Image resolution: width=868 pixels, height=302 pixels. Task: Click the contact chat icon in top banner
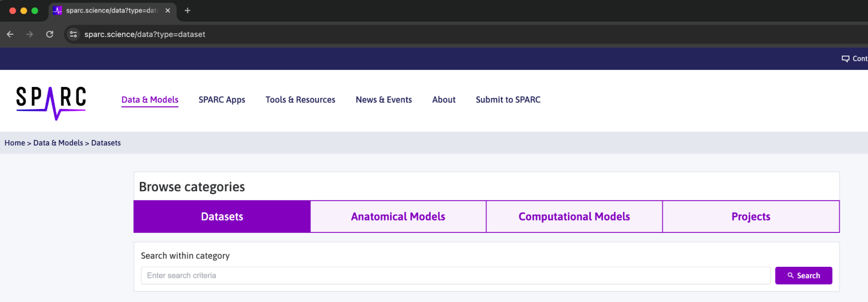(845, 59)
